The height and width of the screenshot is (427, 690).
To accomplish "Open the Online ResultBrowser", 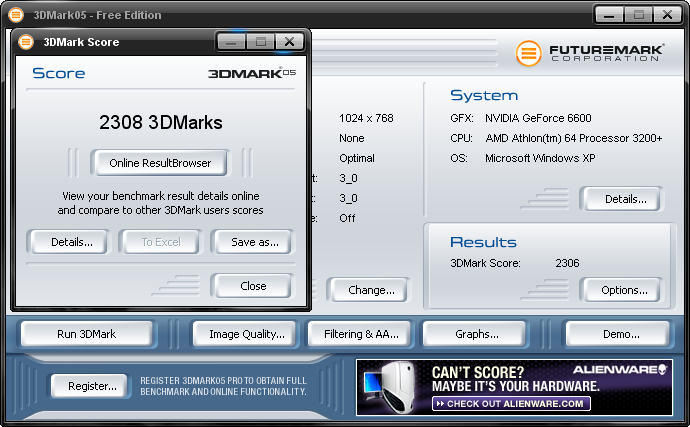I will (160, 163).
